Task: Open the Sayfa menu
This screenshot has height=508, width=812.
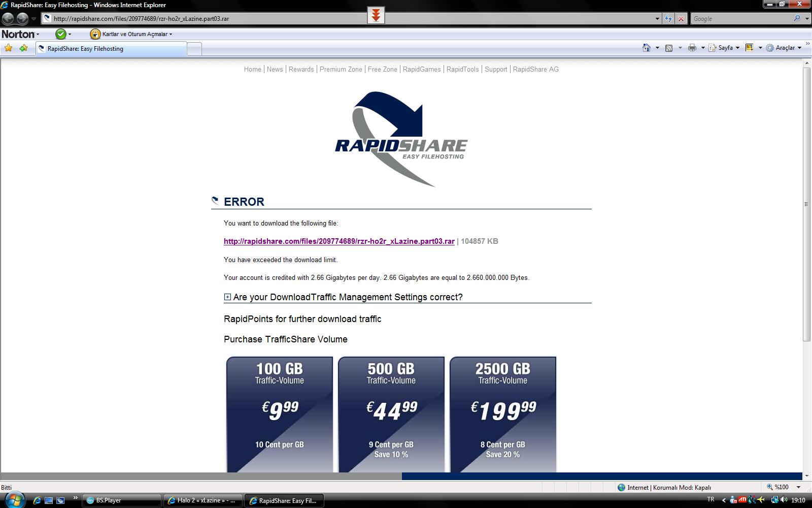Action: (x=724, y=48)
